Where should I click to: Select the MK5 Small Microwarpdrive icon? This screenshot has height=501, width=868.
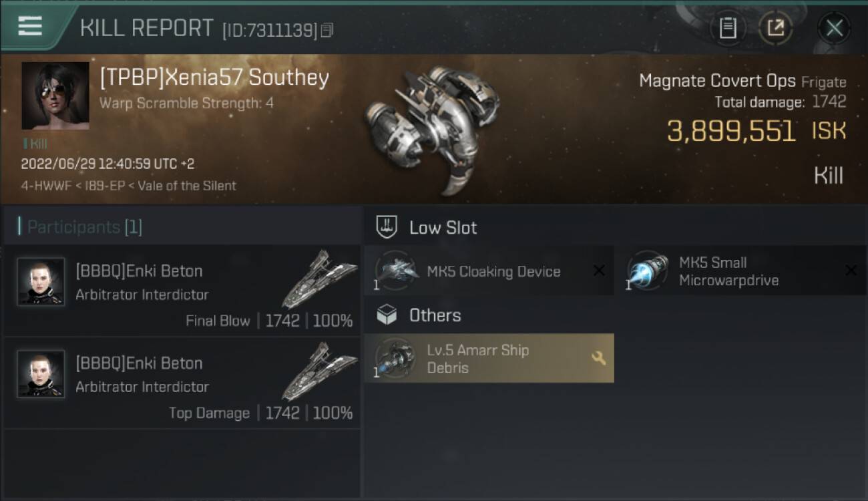click(x=647, y=271)
